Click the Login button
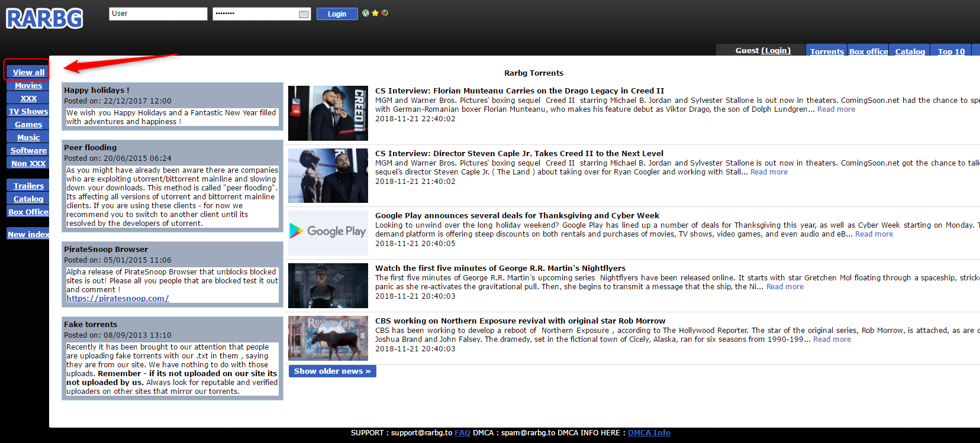Screen dimensions: 980x443 [337, 14]
